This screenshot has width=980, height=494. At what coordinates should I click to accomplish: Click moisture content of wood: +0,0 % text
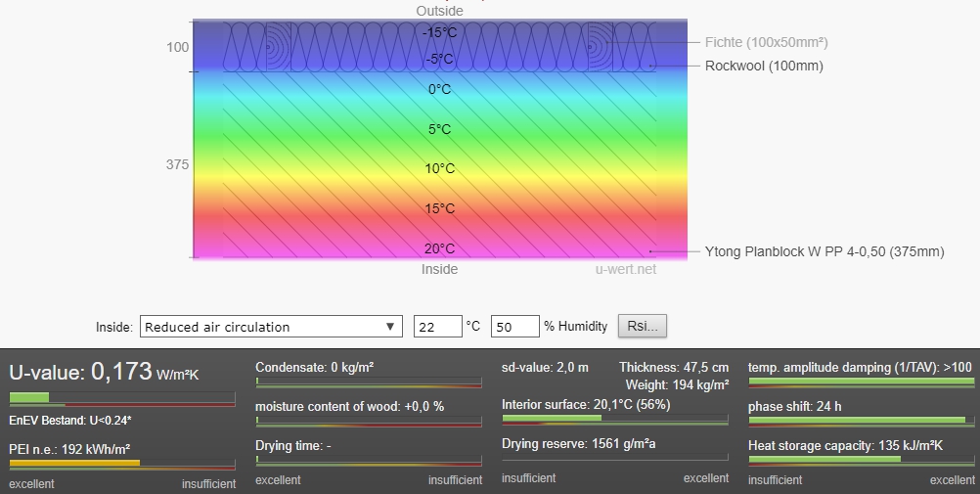pos(349,407)
